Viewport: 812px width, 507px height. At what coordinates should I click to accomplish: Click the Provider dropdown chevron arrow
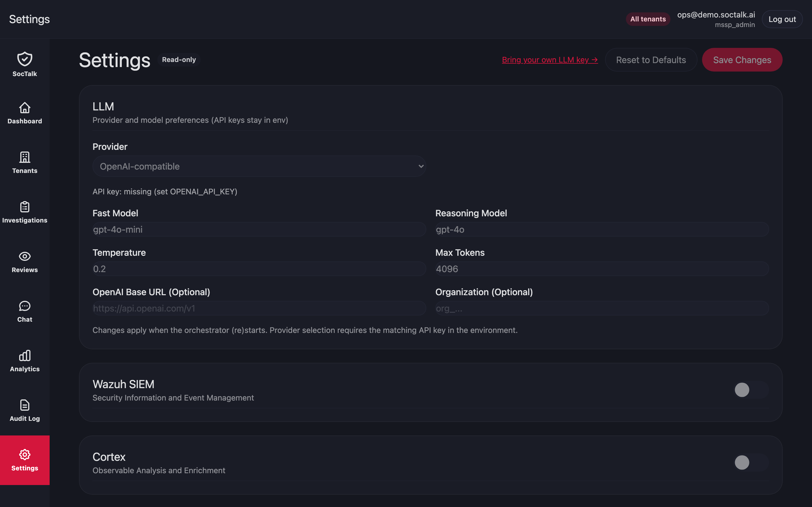click(421, 166)
